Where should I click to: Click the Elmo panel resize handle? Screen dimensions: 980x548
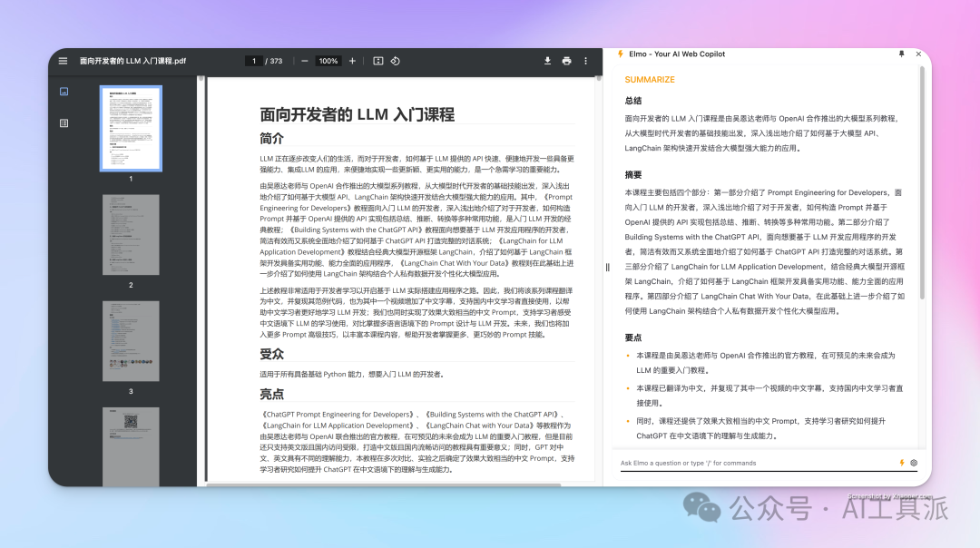pos(607,268)
